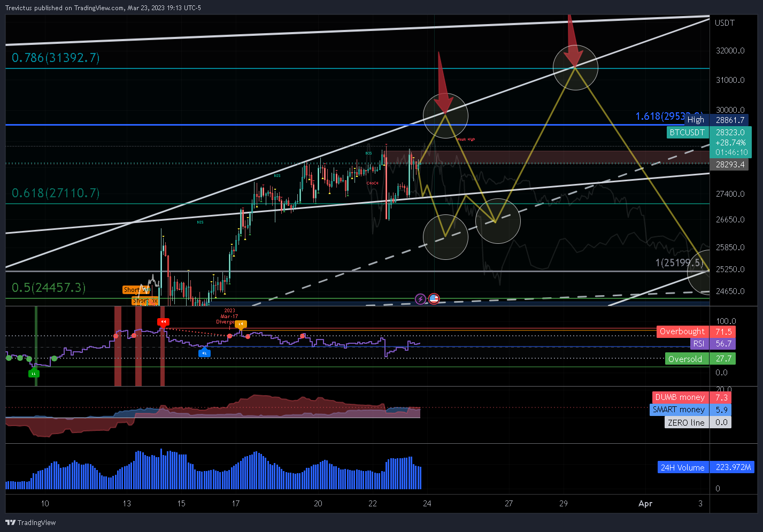Click date 24 on the time axis
Viewport: 763px width, 532px height.
click(427, 503)
